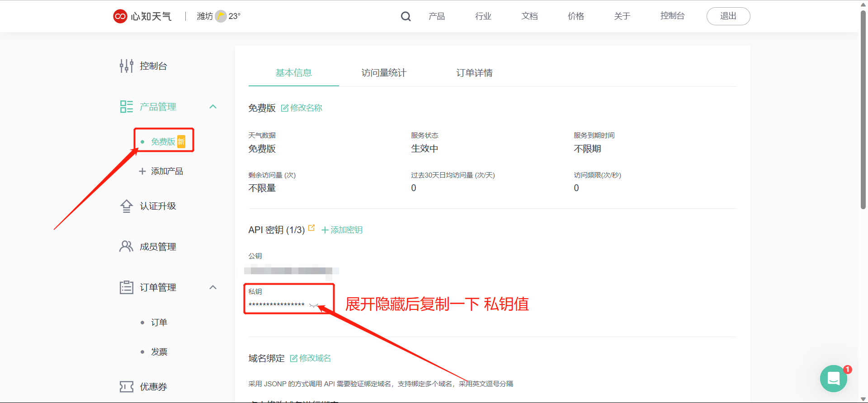Click the 修改名称 link
This screenshot has height=403, width=868.
pos(306,108)
